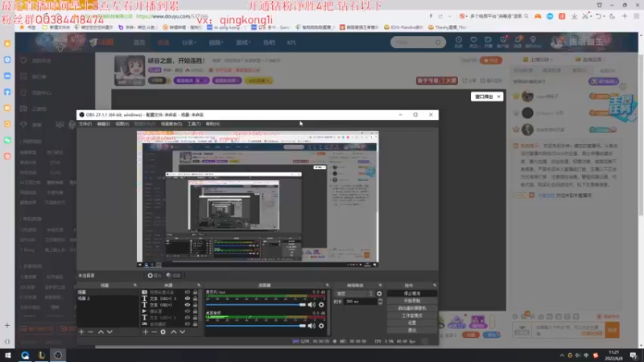Viewport: 644px width, 362px height.
Task: Open the Sources dock popout icon
Action: click(x=199, y=286)
